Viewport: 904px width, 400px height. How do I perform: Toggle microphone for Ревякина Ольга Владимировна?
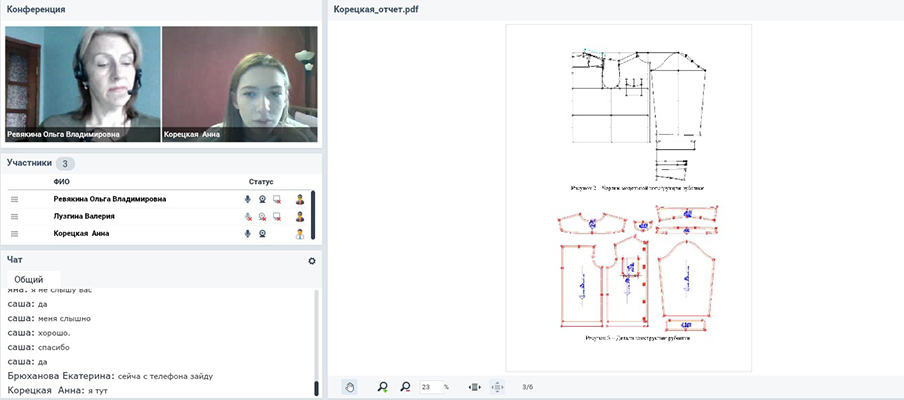click(x=248, y=199)
